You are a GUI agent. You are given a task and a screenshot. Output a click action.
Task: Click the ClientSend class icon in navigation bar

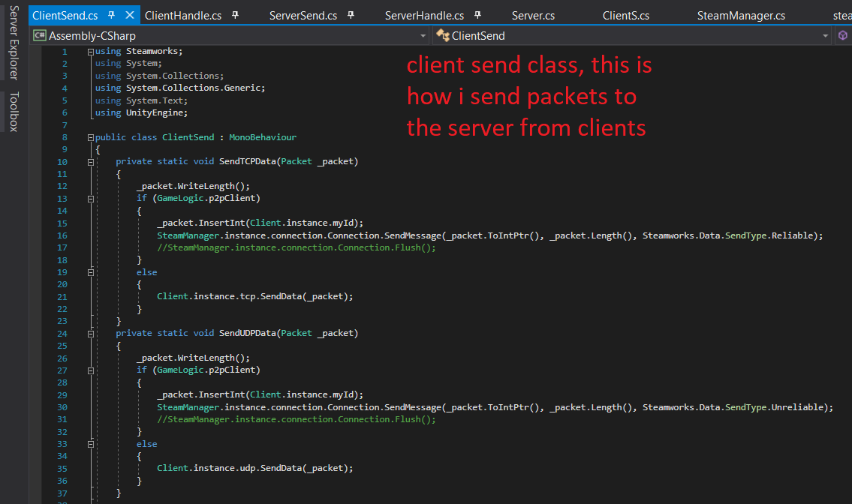(443, 34)
